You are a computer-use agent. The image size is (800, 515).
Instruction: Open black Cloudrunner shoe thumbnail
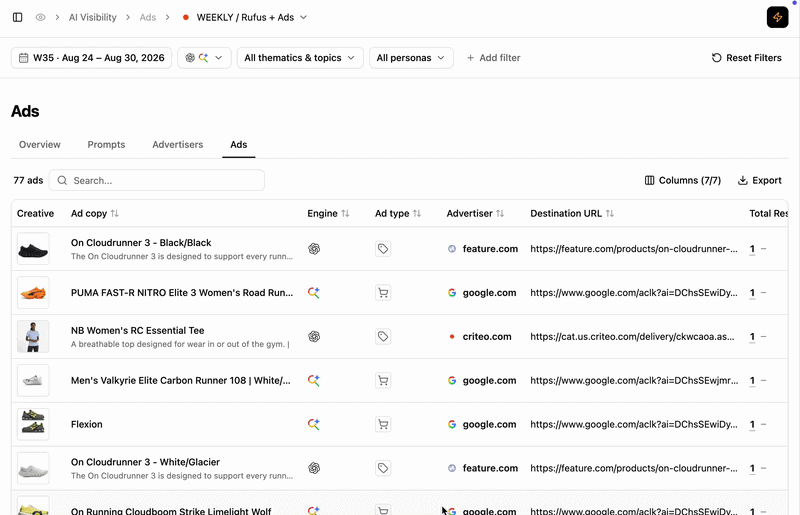point(33,249)
